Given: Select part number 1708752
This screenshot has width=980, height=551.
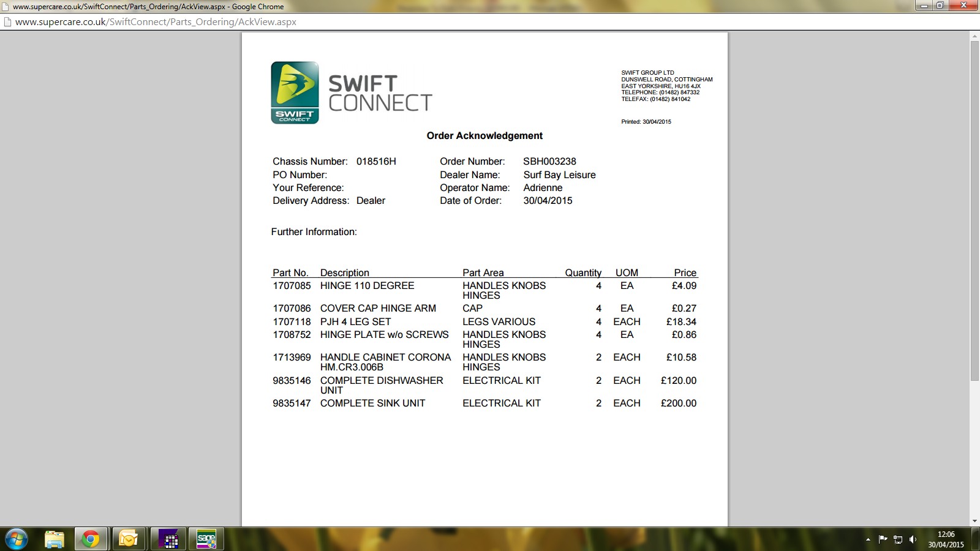Looking at the screenshot, I should click(292, 335).
